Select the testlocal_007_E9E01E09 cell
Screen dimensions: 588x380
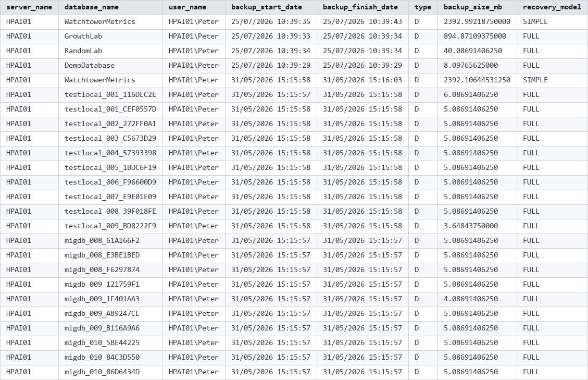point(110,197)
